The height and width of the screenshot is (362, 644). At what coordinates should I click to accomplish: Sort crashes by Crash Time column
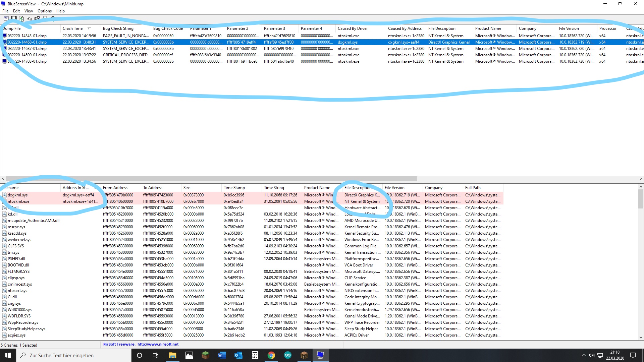[x=72, y=28]
